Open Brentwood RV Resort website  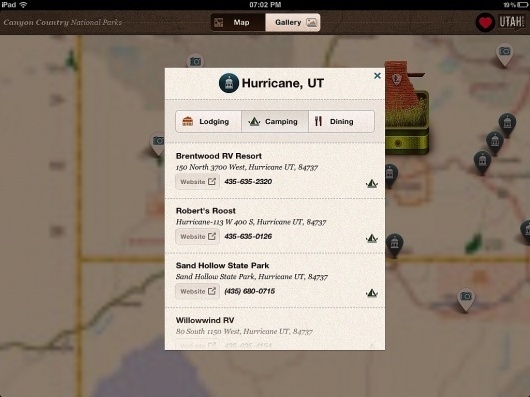pos(197,182)
